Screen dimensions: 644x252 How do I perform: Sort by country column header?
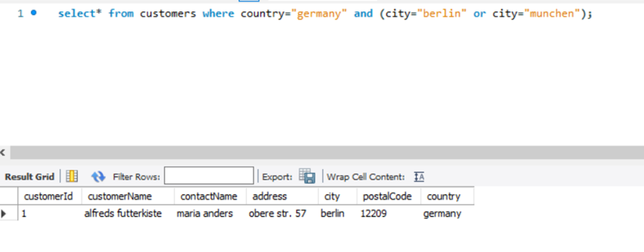point(447,196)
